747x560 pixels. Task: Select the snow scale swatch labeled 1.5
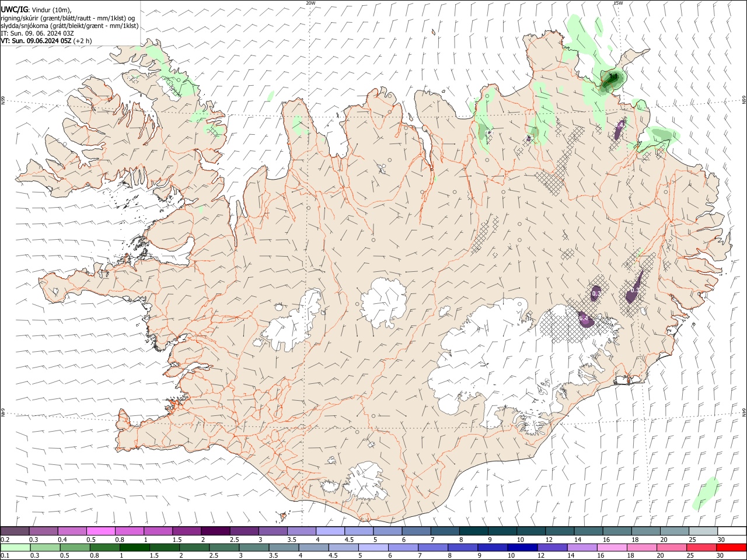(x=187, y=531)
